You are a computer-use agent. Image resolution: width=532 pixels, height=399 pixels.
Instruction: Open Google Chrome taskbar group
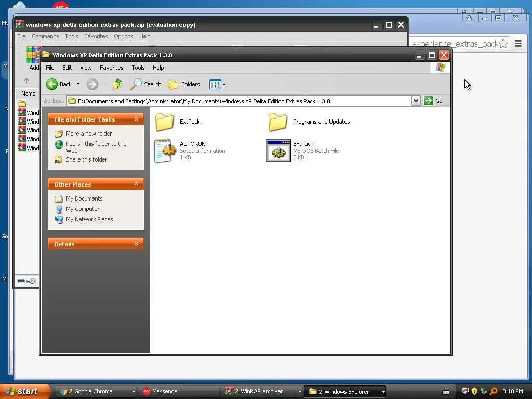(x=96, y=391)
